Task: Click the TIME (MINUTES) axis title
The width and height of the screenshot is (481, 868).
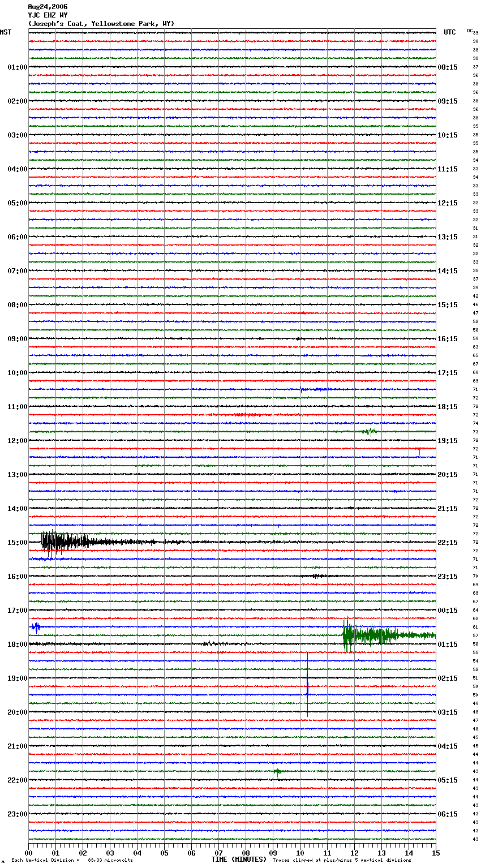Action: pos(239,860)
